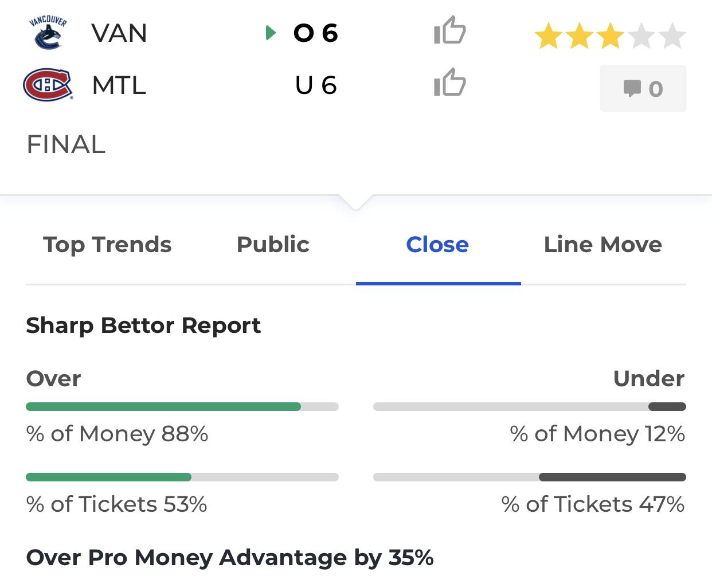Tap the thumbs-up icon for Under 6
This screenshot has height=588, width=712.
pyautogui.click(x=450, y=82)
